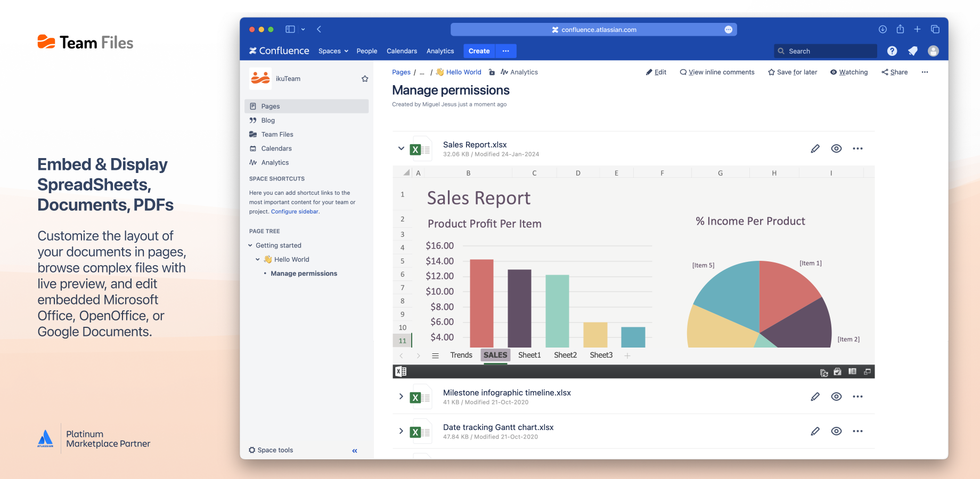Collapse the Hello World page tree node

(x=258, y=260)
